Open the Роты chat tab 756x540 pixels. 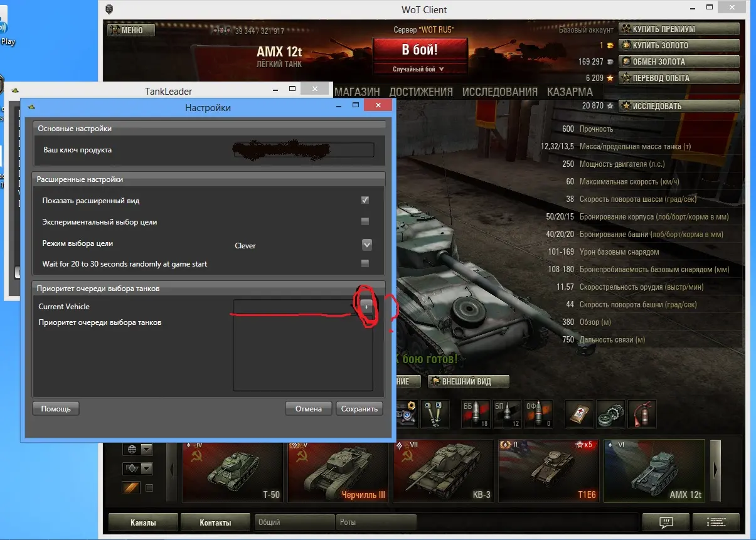tap(376, 522)
